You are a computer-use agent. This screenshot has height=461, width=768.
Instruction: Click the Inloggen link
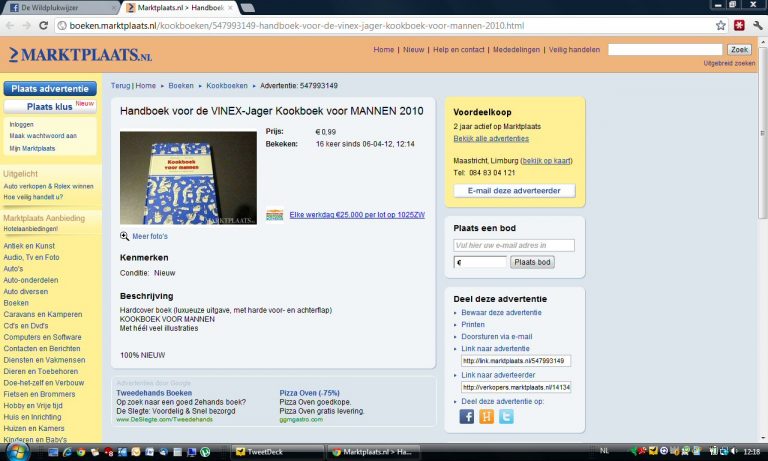click(x=22, y=124)
